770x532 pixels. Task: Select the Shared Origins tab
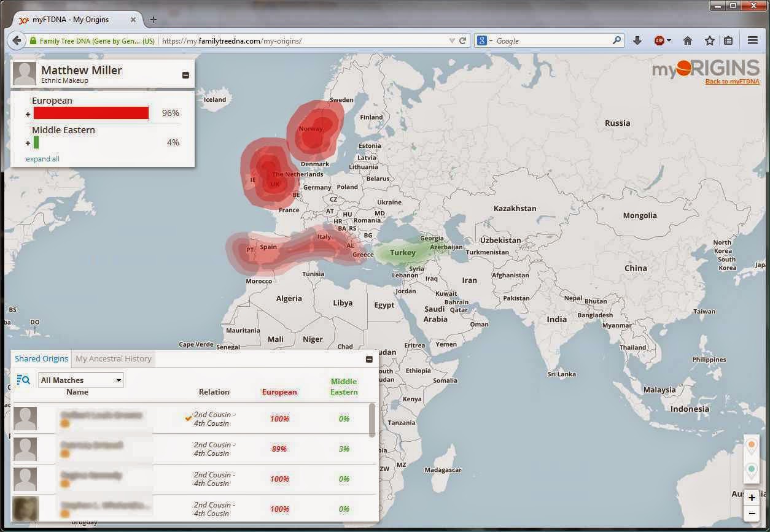(x=41, y=358)
